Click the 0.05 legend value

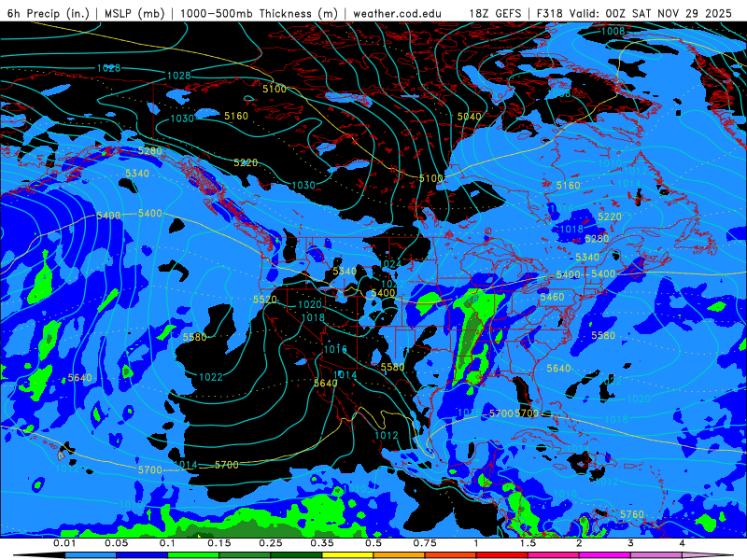click(x=116, y=543)
